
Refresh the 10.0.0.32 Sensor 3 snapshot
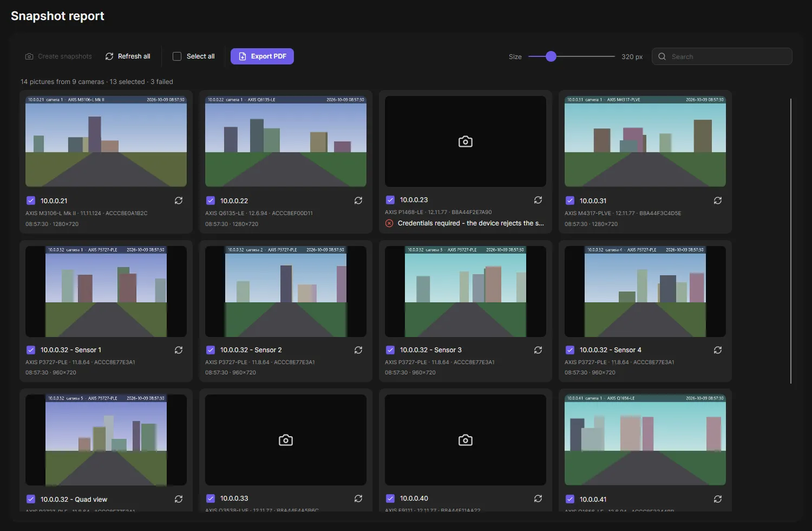pyautogui.click(x=538, y=350)
